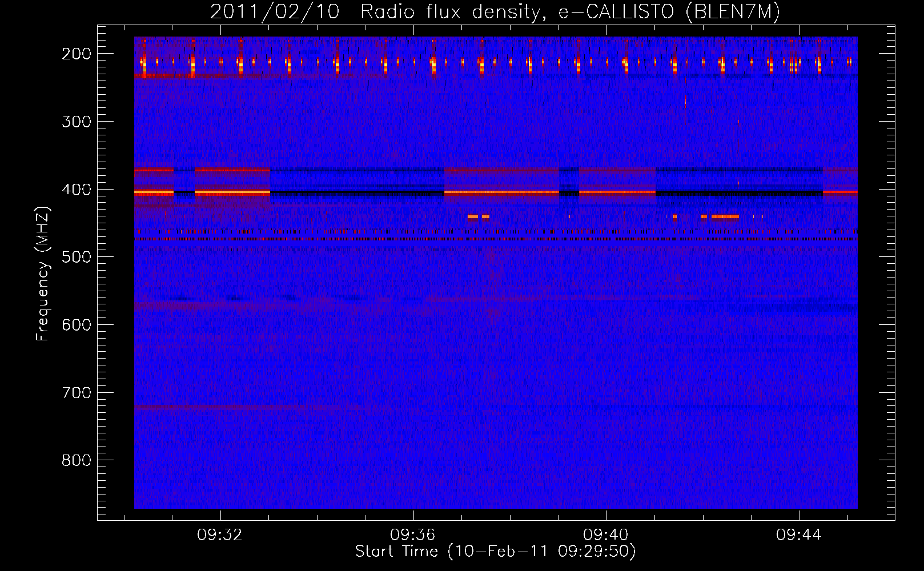This screenshot has width=924, height=571.
Task: Click the 500 frequency tick label
Action: pyautogui.click(x=77, y=257)
